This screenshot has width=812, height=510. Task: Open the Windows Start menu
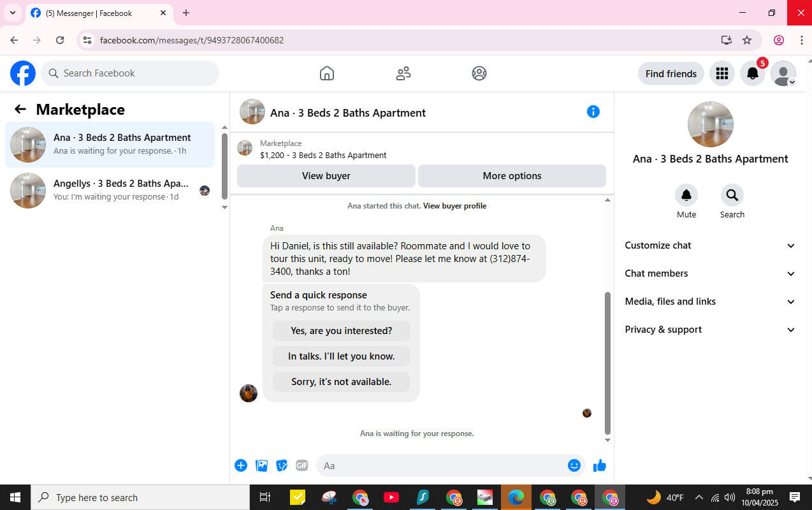(x=15, y=497)
